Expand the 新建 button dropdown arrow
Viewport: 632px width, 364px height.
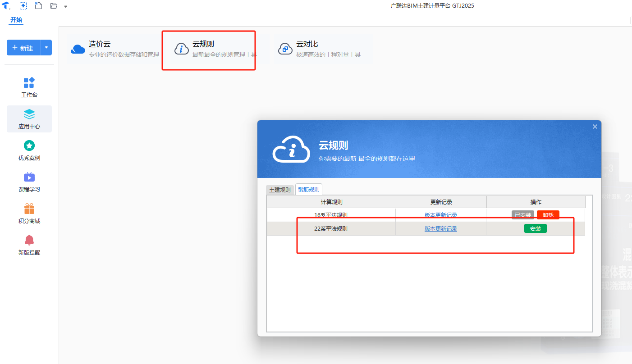tap(46, 48)
